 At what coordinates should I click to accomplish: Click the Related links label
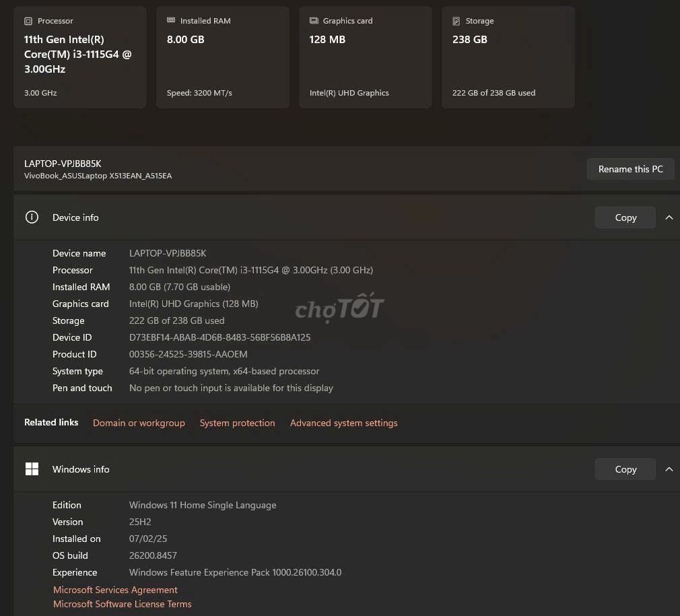(x=51, y=422)
